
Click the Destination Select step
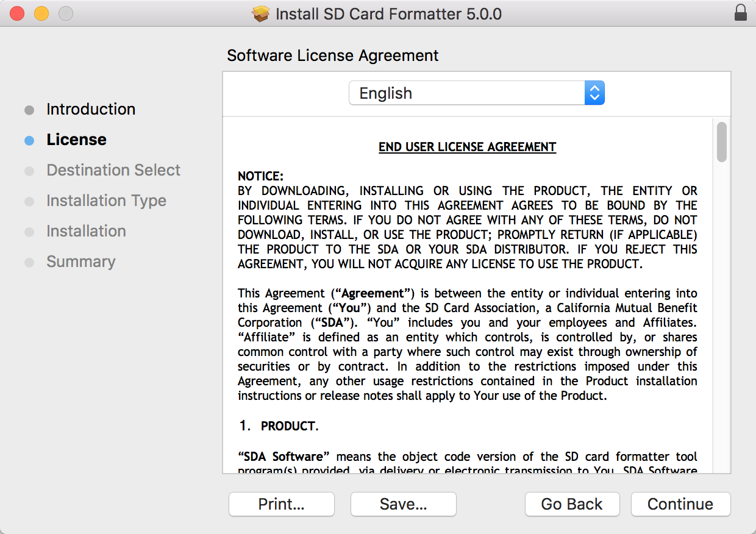click(x=113, y=170)
